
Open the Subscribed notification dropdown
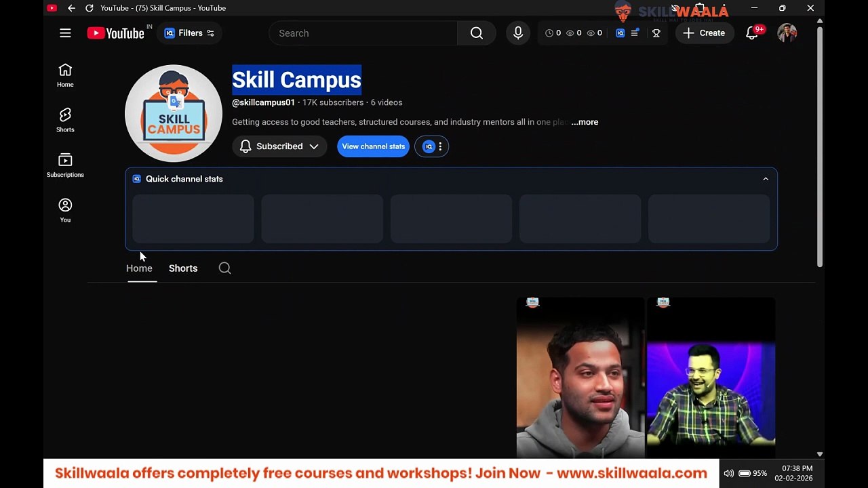279,146
